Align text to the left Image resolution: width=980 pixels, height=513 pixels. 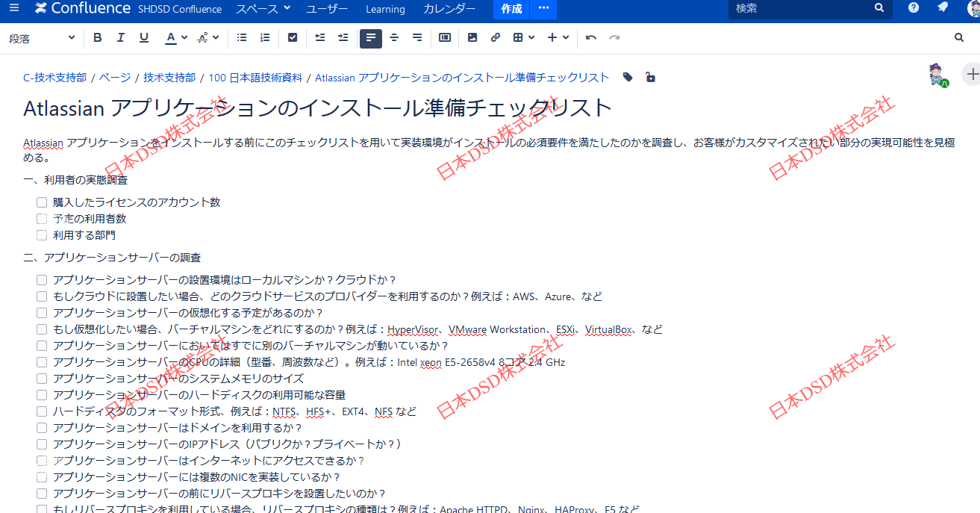click(371, 37)
